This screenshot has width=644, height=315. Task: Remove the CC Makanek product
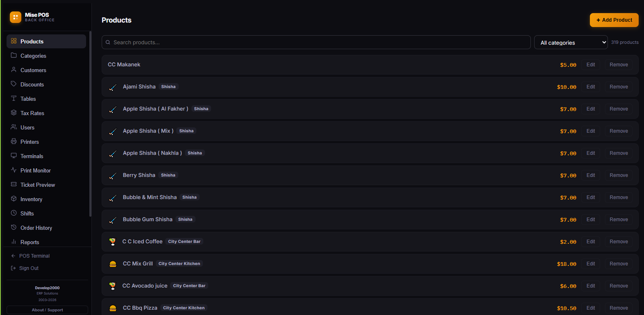pos(619,65)
